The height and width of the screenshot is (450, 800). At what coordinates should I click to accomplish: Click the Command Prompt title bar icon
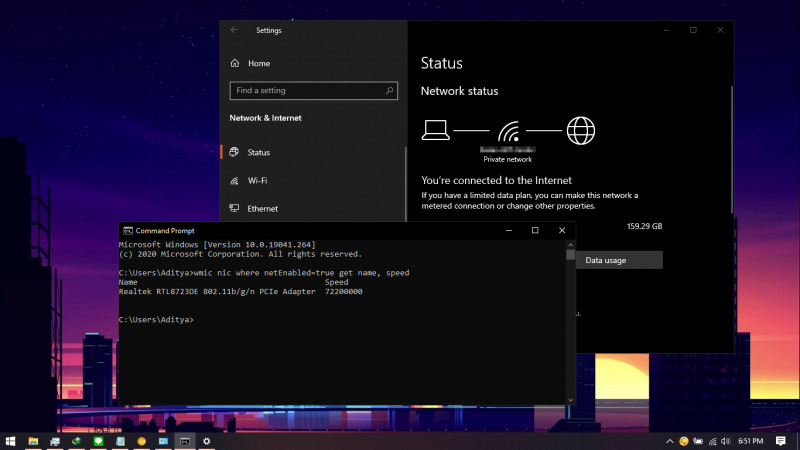click(128, 231)
